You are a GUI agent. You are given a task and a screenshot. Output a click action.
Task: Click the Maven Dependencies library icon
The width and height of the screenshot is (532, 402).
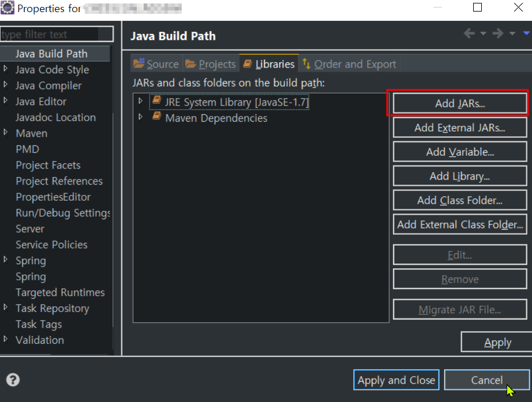point(156,116)
